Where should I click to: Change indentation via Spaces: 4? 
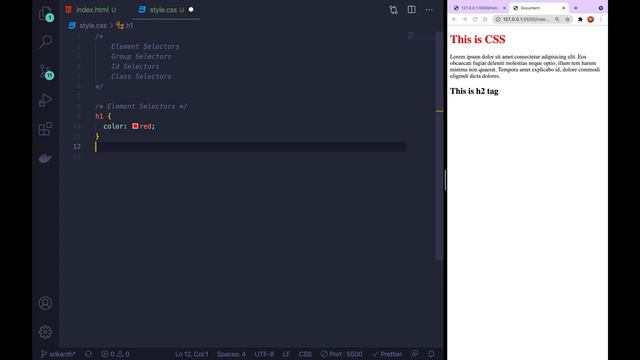click(x=231, y=354)
